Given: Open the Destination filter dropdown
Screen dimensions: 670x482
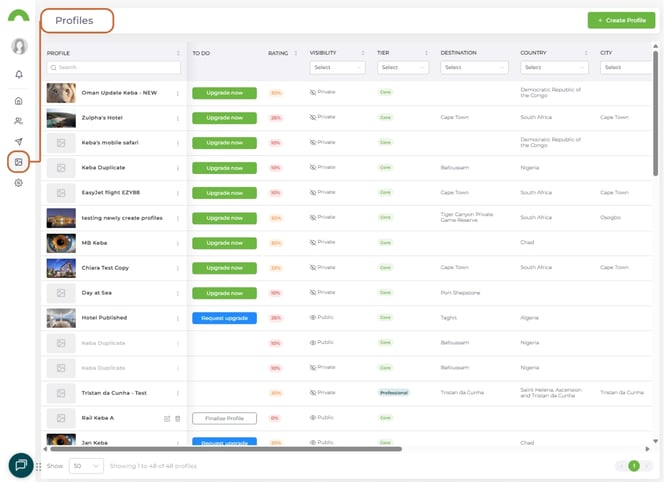Looking at the screenshot, I should pyautogui.click(x=474, y=67).
